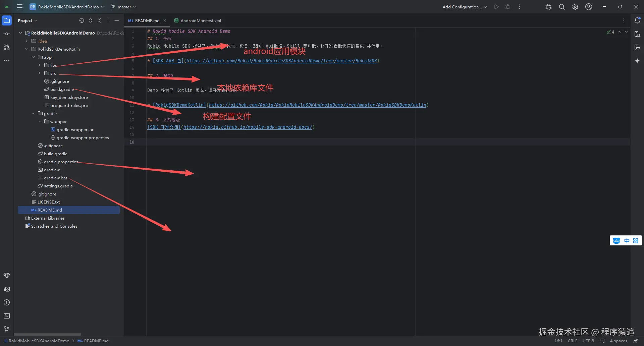Expand all project tree nodes
This screenshot has height=346, width=644.
pyautogui.click(x=91, y=20)
